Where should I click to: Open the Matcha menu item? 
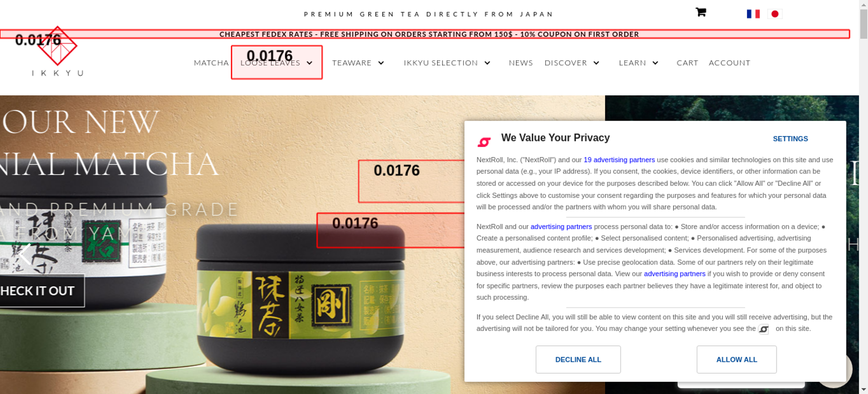(x=211, y=63)
